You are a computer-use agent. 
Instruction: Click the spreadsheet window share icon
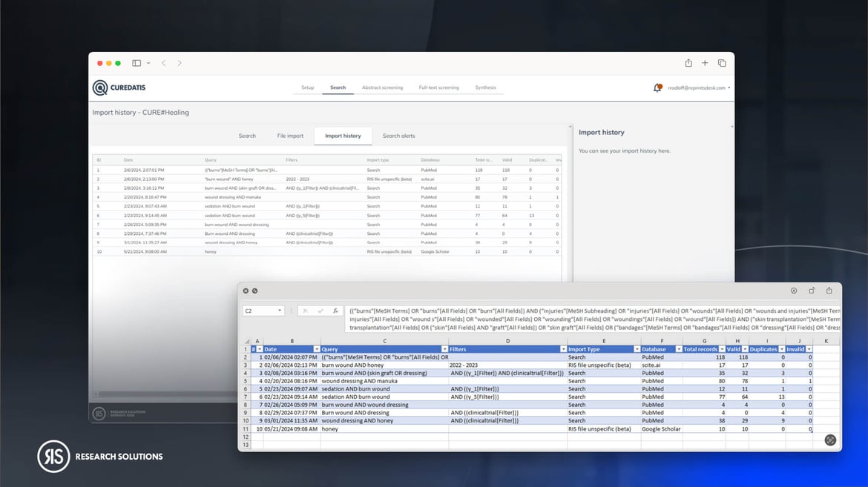coord(829,291)
